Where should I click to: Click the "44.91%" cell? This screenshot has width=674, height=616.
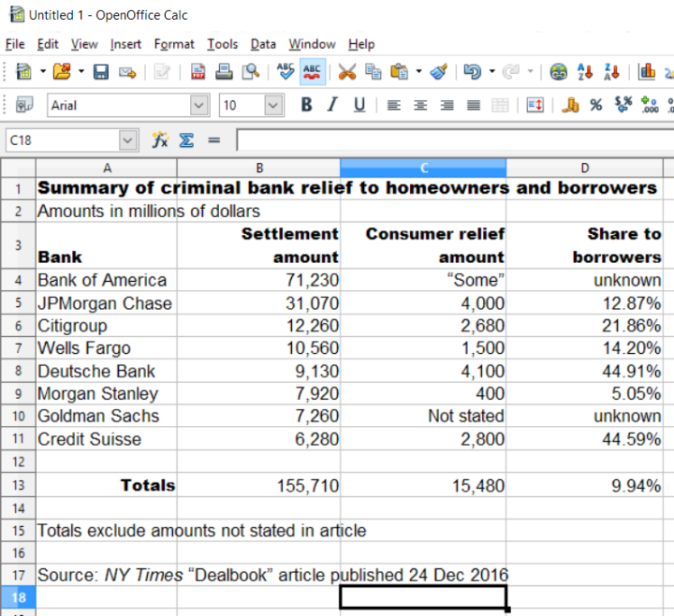[x=584, y=371]
